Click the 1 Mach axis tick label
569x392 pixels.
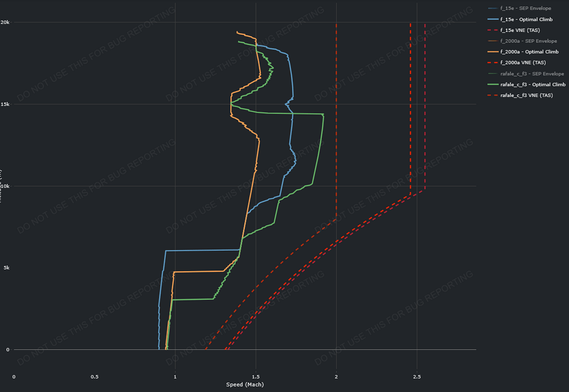[175, 377]
